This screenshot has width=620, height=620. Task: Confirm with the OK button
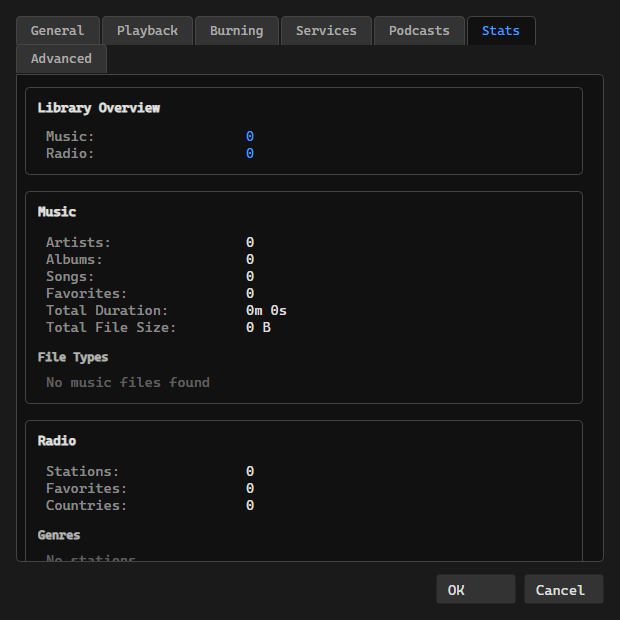pyautogui.click(x=476, y=589)
